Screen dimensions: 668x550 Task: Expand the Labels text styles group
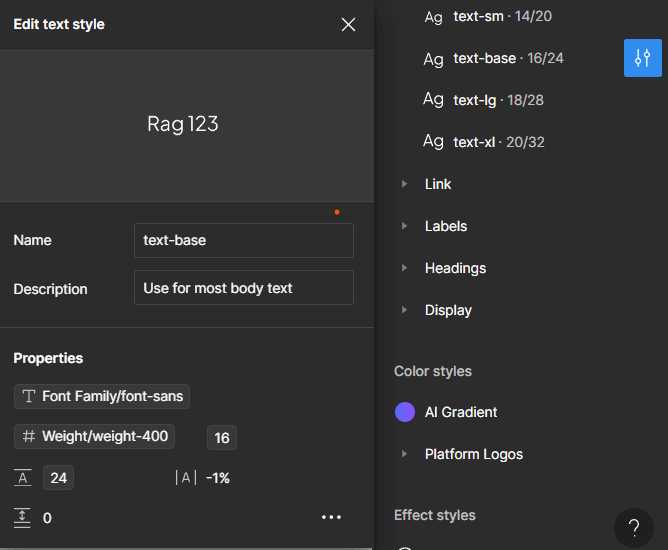(404, 226)
